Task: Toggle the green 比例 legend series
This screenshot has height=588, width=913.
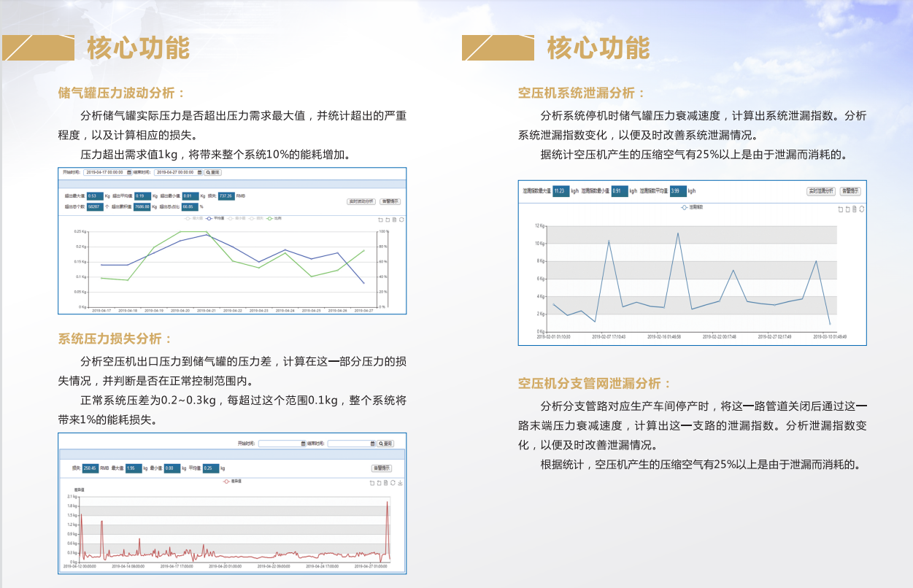Action: pyautogui.click(x=274, y=218)
